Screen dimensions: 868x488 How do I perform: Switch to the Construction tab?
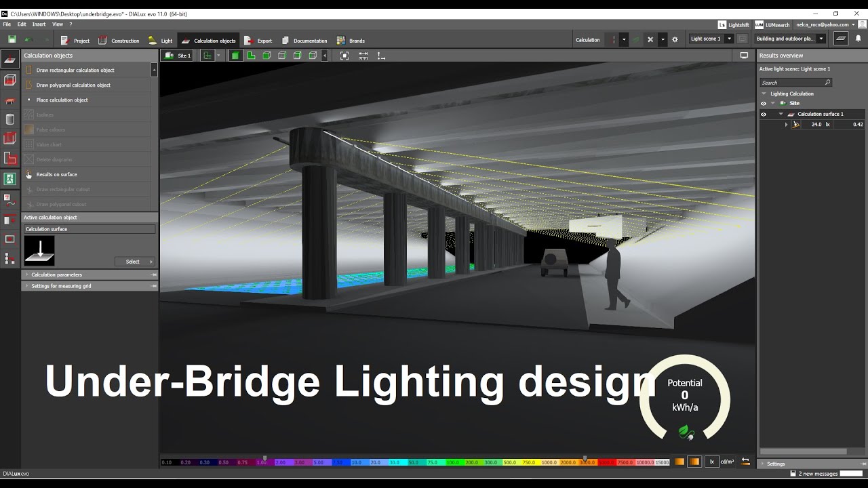click(119, 40)
